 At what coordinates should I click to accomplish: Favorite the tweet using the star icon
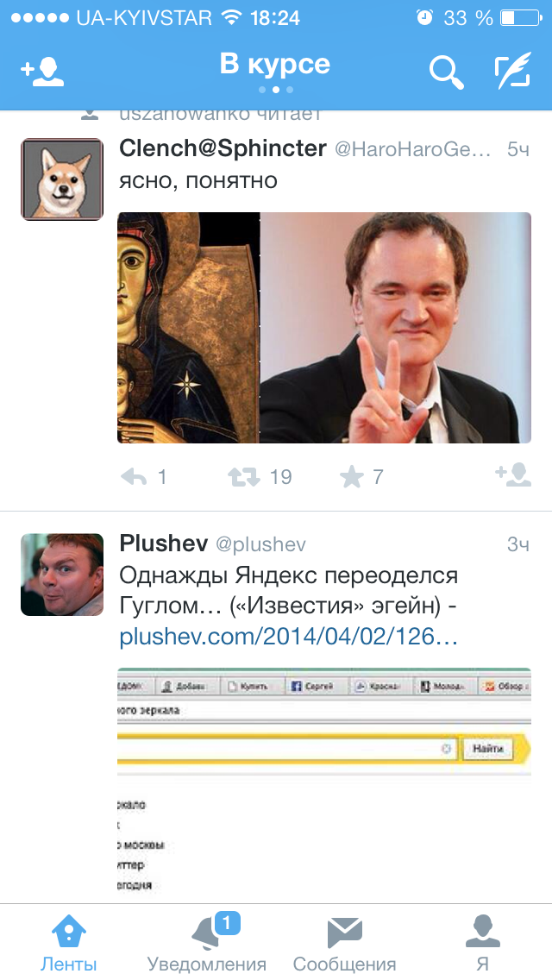[x=351, y=478]
